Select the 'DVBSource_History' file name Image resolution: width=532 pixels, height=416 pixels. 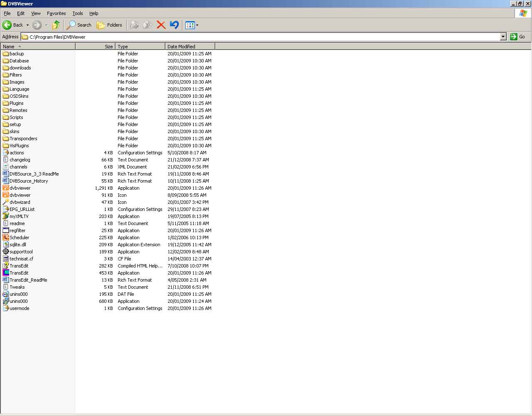tap(29, 181)
